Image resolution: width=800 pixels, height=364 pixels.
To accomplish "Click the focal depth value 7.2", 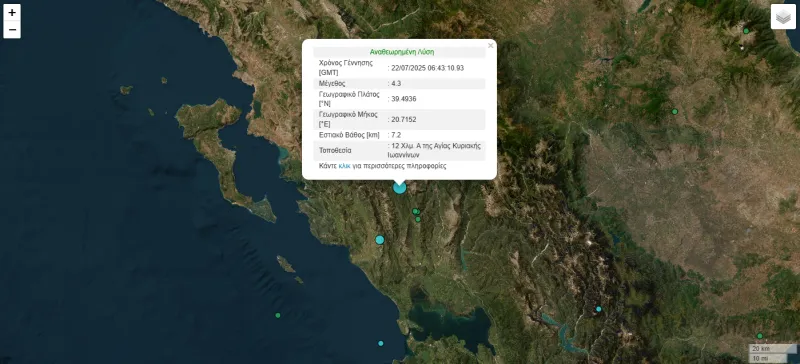I will coord(396,135).
